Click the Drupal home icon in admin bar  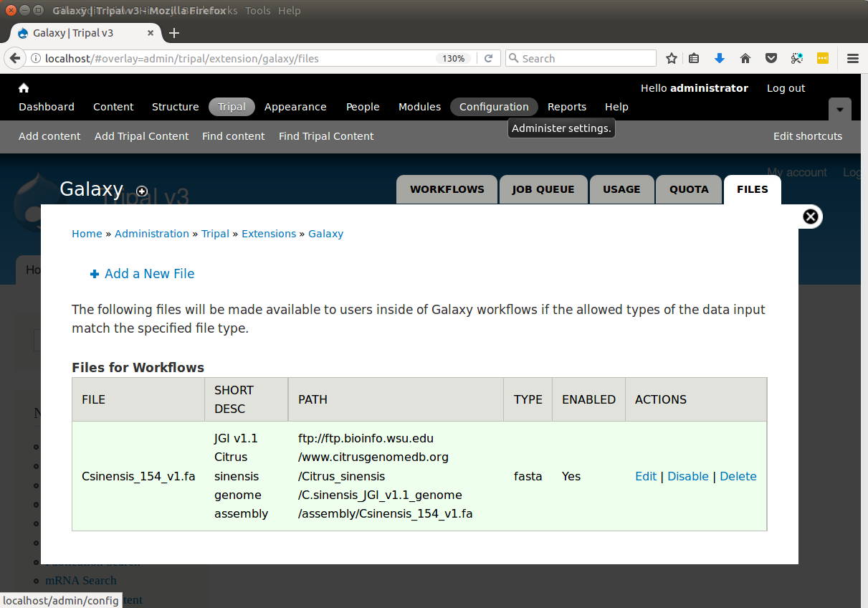tap(24, 87)
